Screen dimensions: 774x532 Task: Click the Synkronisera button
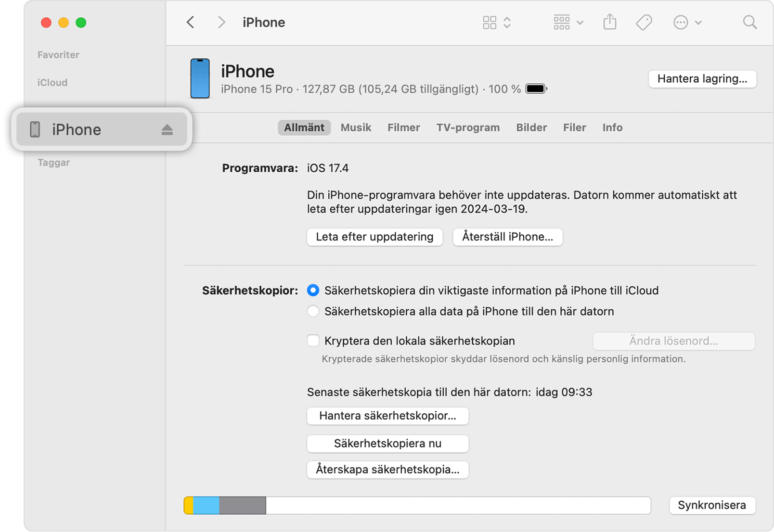click(x=712, y=505)
